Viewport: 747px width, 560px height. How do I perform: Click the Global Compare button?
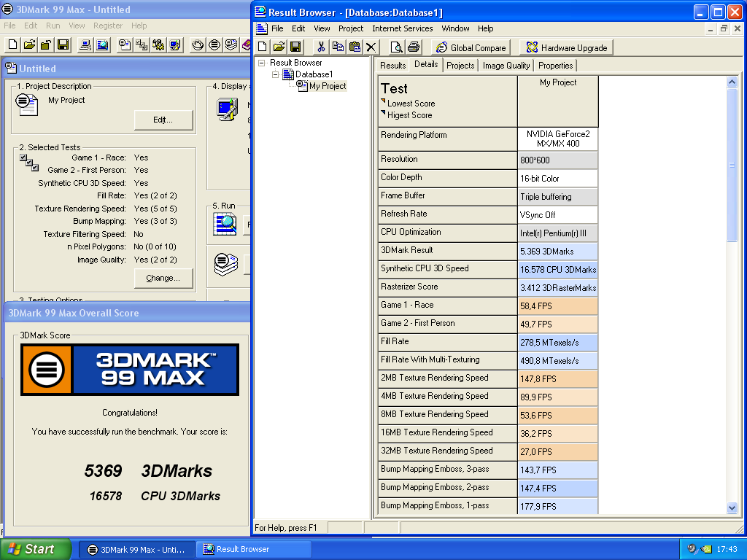point(471,47)
